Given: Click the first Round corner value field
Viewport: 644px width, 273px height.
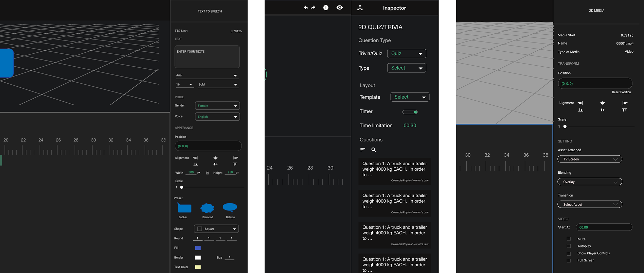Looking at the screenshot, I should 197,238.
